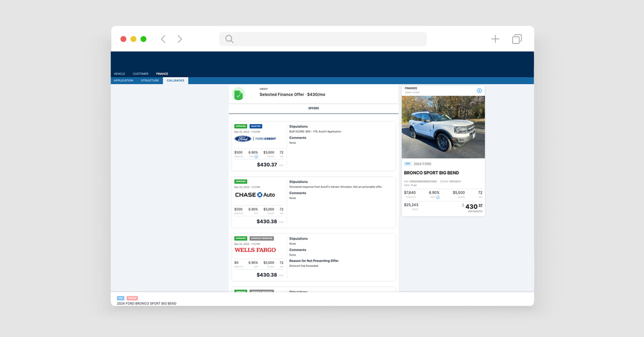Select the Offers section tab

[x=313, y=108]
